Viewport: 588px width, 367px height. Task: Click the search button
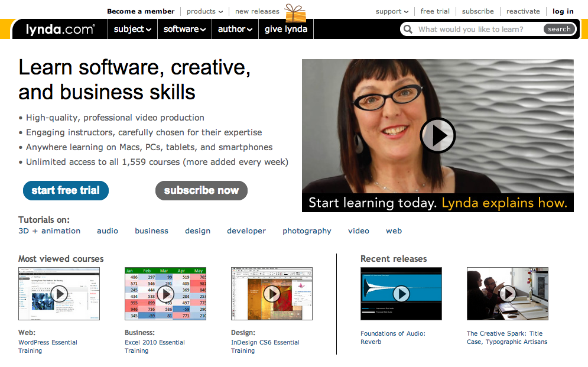(559, 29)
